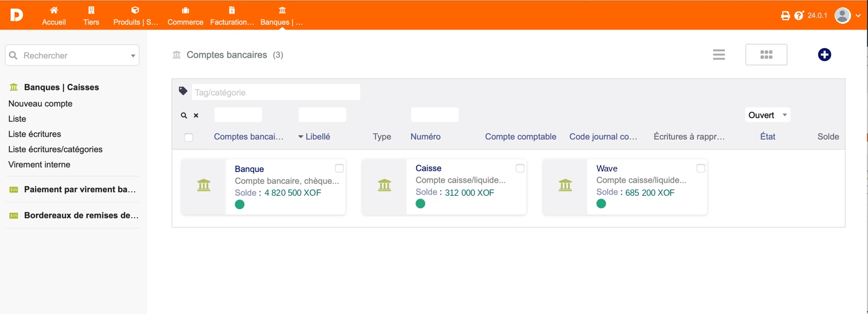Click the bank icon beside Comptes bancaires title
The width and height of the screenshot is (868, 314).
(176, 55)
